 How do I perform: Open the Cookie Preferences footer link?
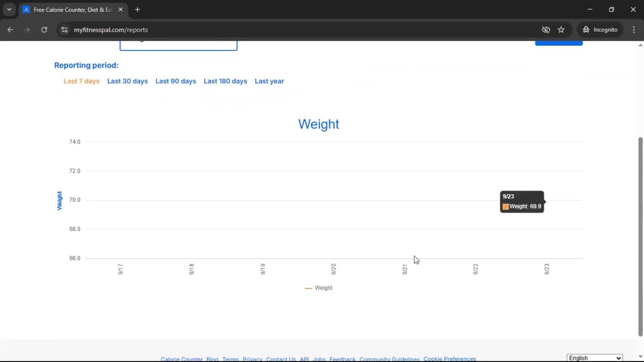pos(449,359)
